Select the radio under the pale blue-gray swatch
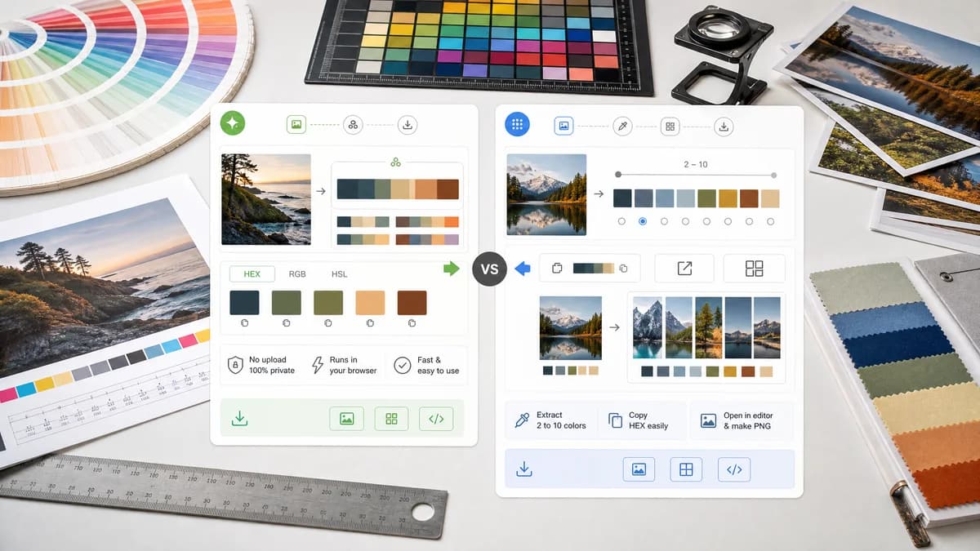Viewport: 980px width, 551px height. pos(685,221)
